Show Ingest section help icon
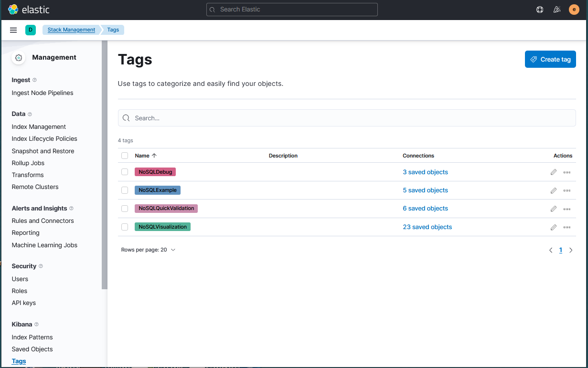 pyautogui.click(x=34, y=80)
